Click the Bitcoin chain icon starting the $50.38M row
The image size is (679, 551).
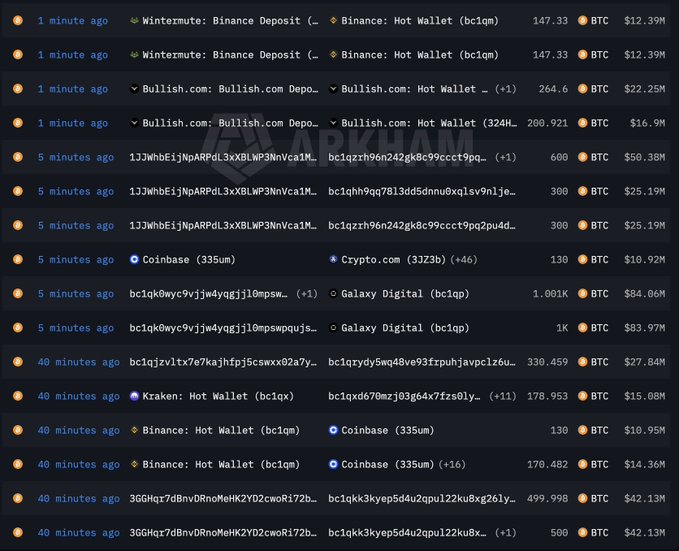(x=18, y=157)
